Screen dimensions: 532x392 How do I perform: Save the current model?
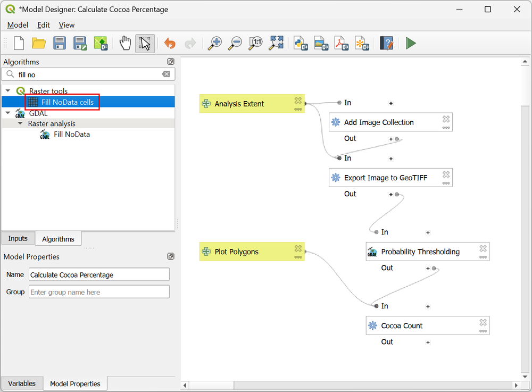point(60,44)
